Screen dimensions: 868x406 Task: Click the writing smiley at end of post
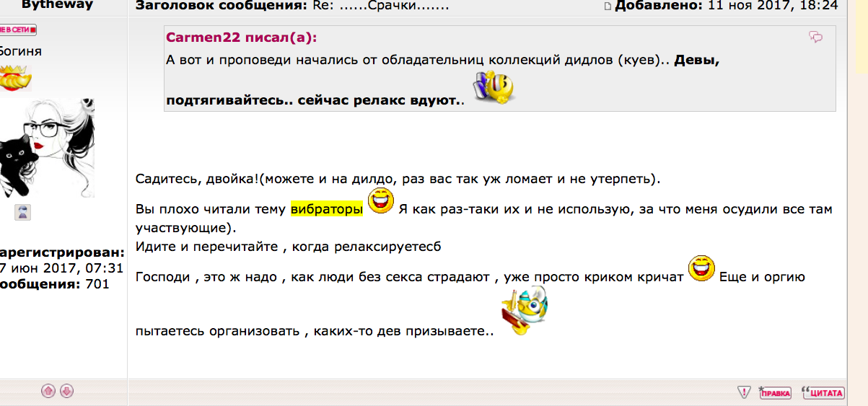[524, 310]
